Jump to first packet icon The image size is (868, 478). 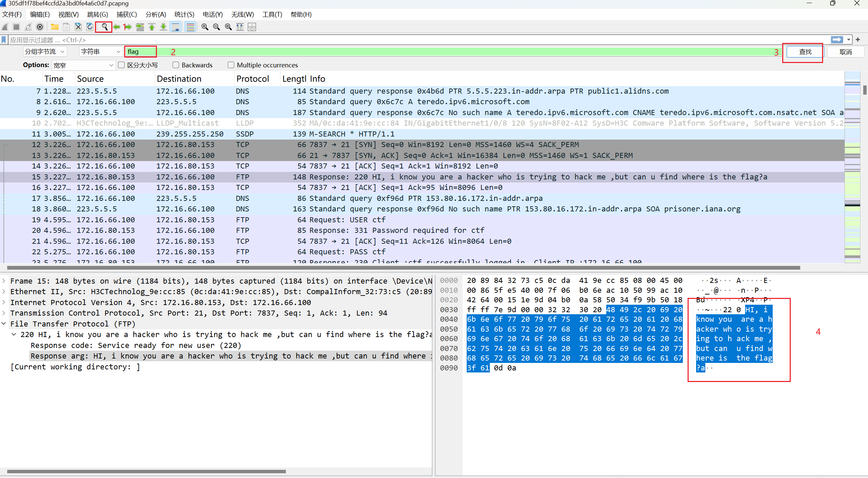pos(152,27)
